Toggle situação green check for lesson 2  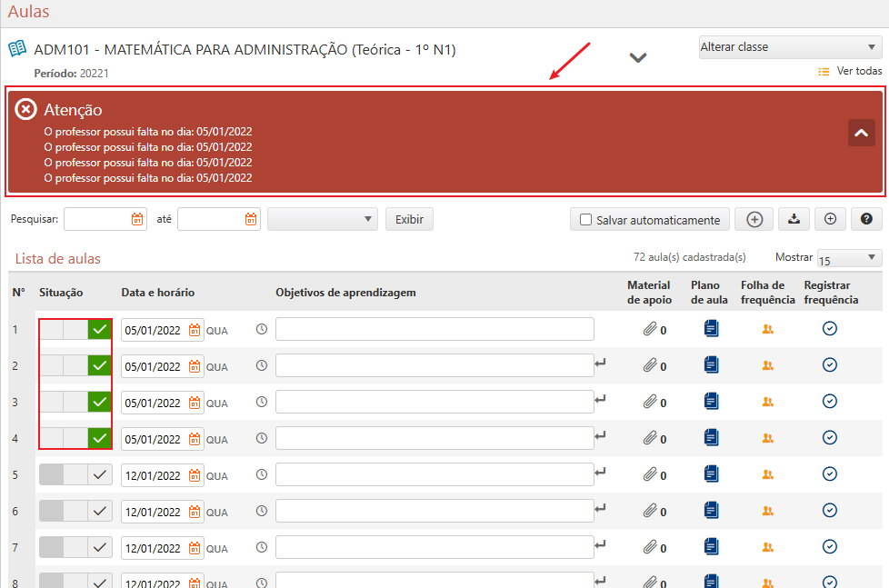coord(100,365)
